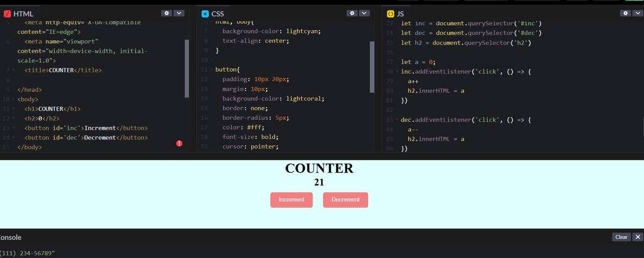Click 'h2.innerHTML = a' on line 85
Image resolution: width=644 pixels, height=258 pixels.
436,139
